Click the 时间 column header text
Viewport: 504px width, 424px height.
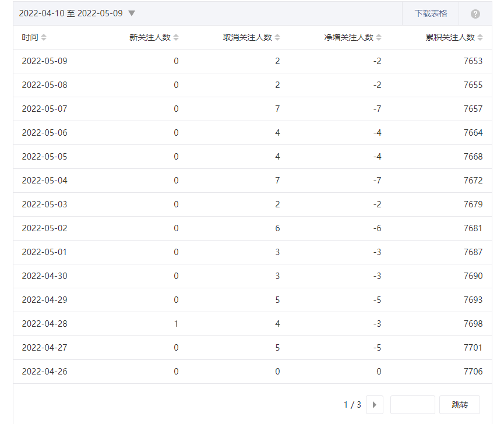pyautogui.click(x=30, y=37)
